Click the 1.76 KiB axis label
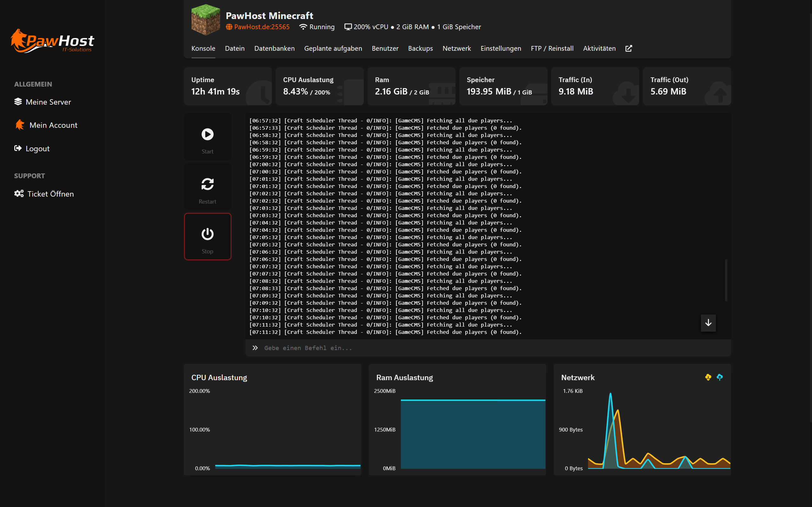Viewport: 812px width, 507px height. (573, 391)
